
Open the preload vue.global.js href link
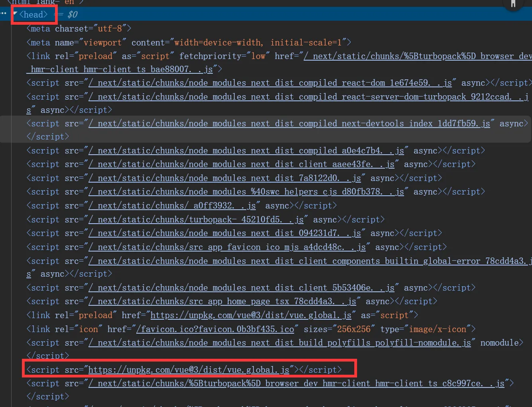pos(251,315)
